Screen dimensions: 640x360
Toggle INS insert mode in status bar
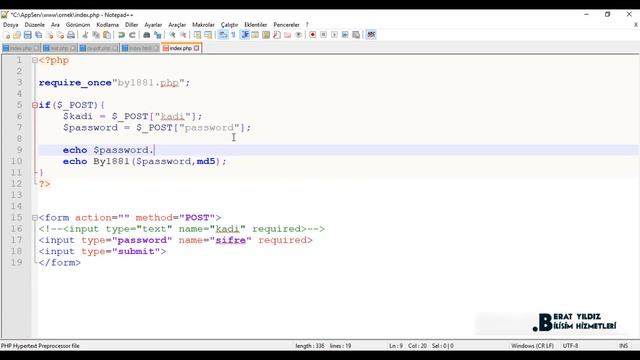[x=623, y=346]
